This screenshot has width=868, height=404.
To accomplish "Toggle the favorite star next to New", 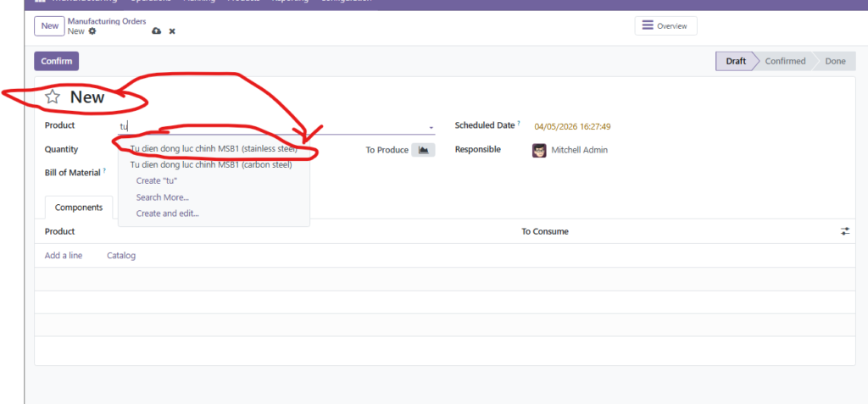I will [x=53, y=97].
